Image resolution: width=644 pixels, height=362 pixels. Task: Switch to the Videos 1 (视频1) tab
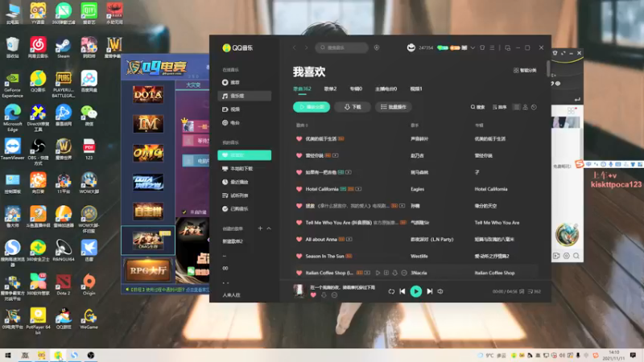click(x=416, y=88)
